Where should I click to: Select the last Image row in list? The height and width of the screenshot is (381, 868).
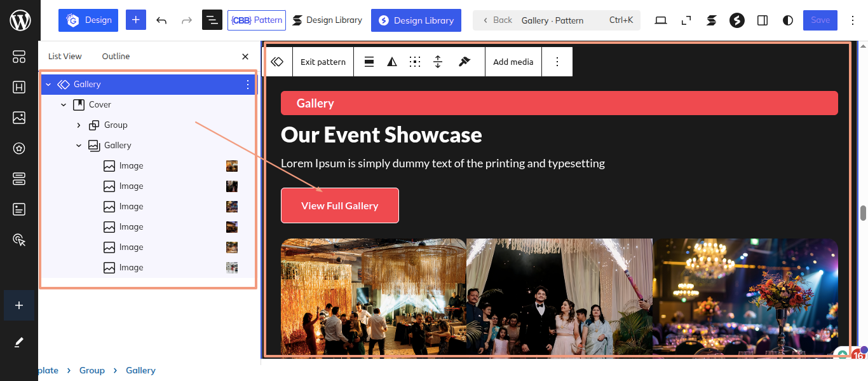coord(148,267)
